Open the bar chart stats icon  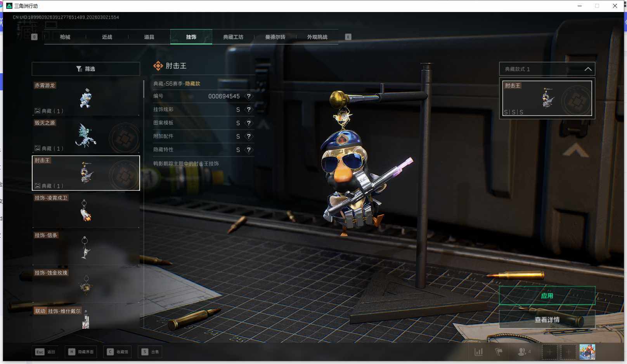tap(479, 352)
